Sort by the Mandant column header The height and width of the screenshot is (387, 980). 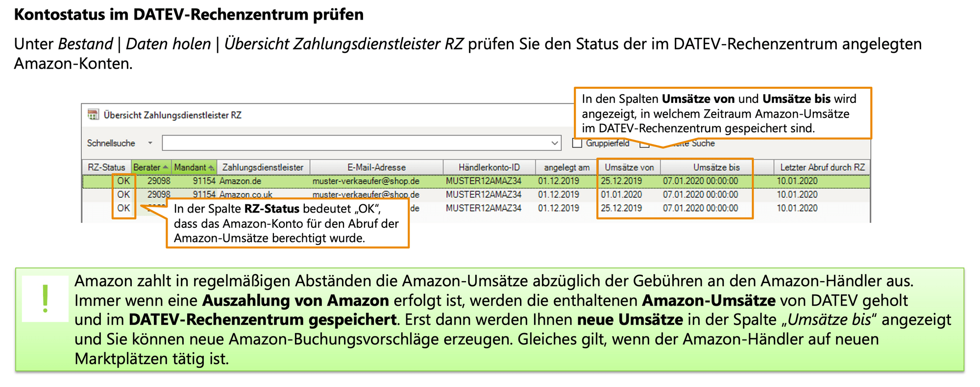pyautogui.click(x=194, y=167)
